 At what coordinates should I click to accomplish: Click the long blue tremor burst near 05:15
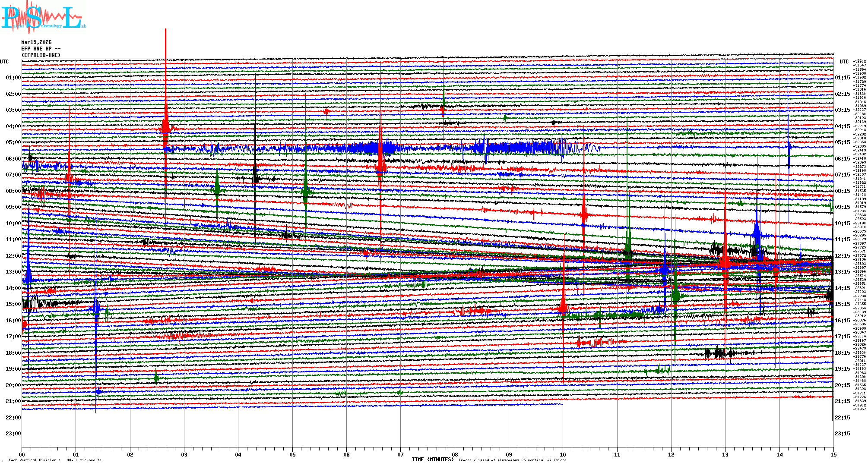pyautogui.click(x=371, y=148)
